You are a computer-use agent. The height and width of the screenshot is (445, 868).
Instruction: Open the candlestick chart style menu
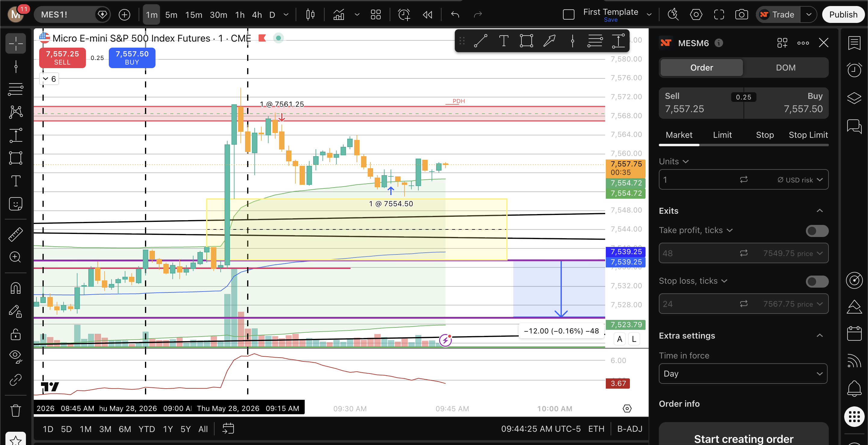pos(310,14)
